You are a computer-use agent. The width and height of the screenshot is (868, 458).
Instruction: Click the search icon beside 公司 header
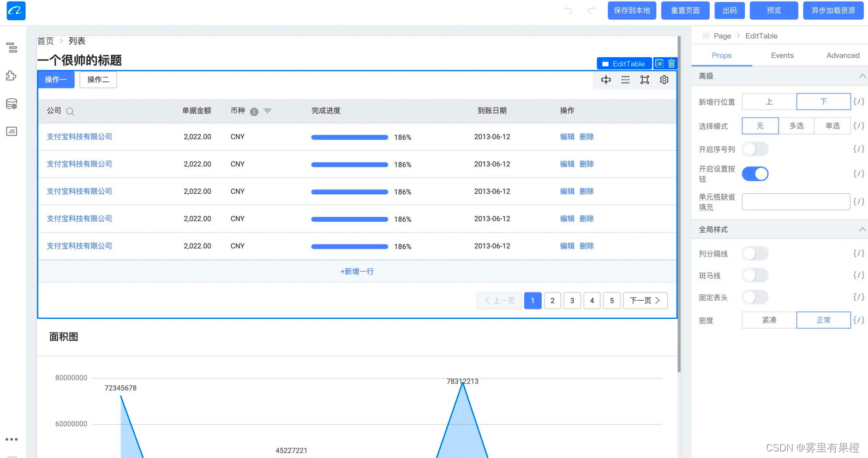click(70, 111)
